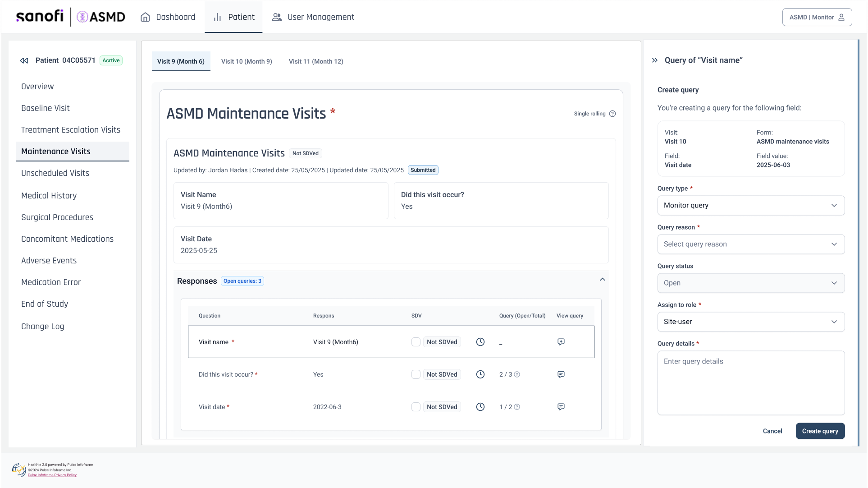Open Adverse Events in the sidebar

pos(49,261)
